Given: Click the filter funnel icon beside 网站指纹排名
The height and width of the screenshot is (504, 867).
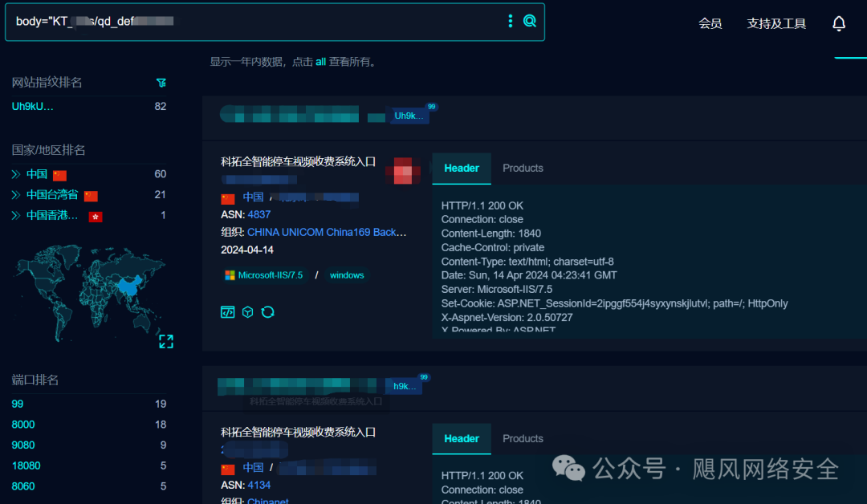Looking at the screenshot, I should click(x=161, y=83).
